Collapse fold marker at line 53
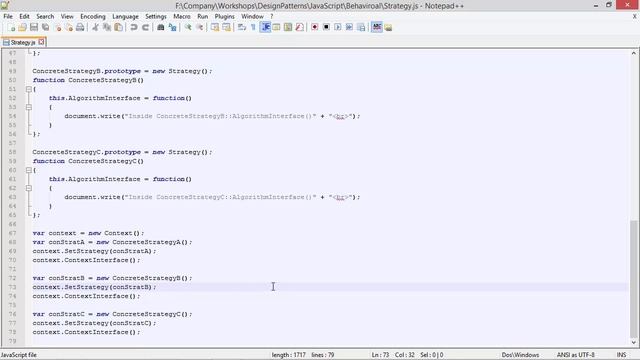Screen dimensions: 640x360 [x=29, y=107]
